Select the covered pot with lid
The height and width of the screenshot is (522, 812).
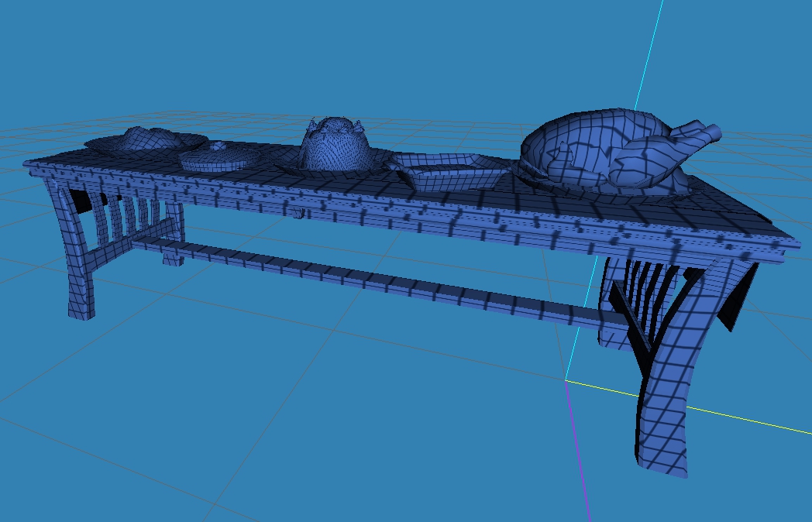pyautogui.click(x=218, y=159)
